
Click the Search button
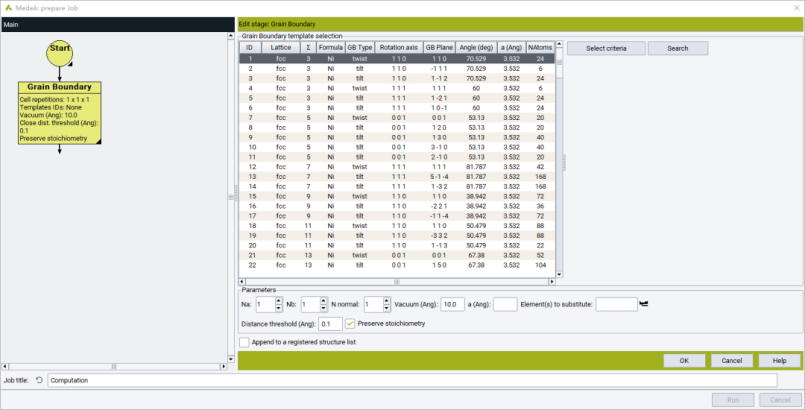[677, 48]
